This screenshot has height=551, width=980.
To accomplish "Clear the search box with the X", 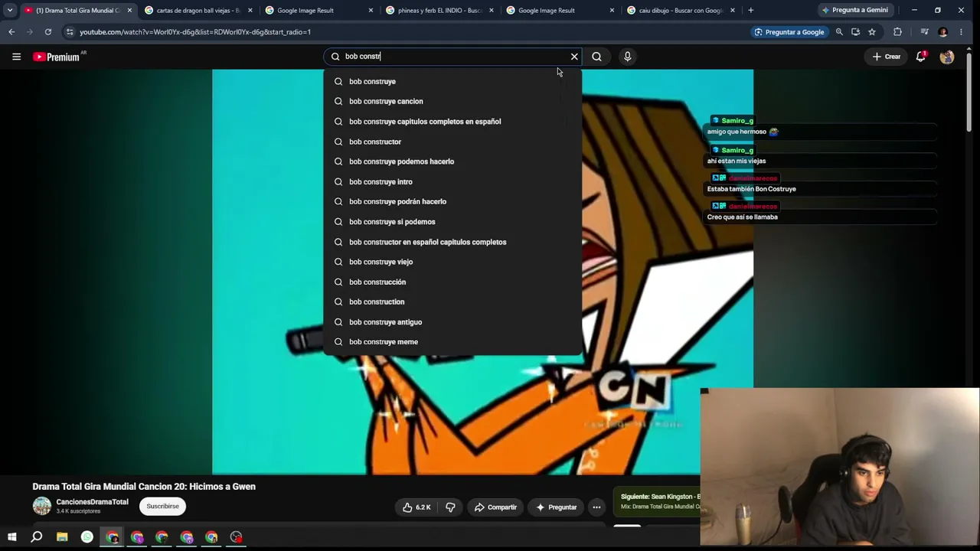I will pos(574,57).
